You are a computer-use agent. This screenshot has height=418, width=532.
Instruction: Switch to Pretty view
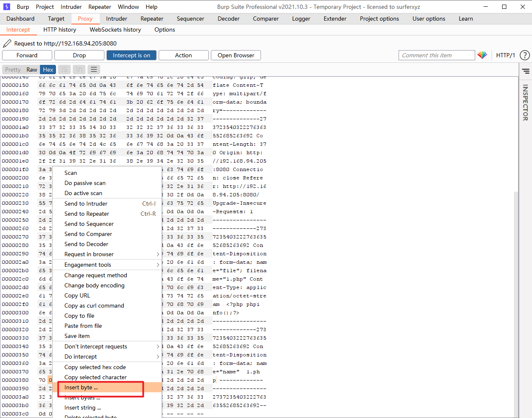coord(13,70)
